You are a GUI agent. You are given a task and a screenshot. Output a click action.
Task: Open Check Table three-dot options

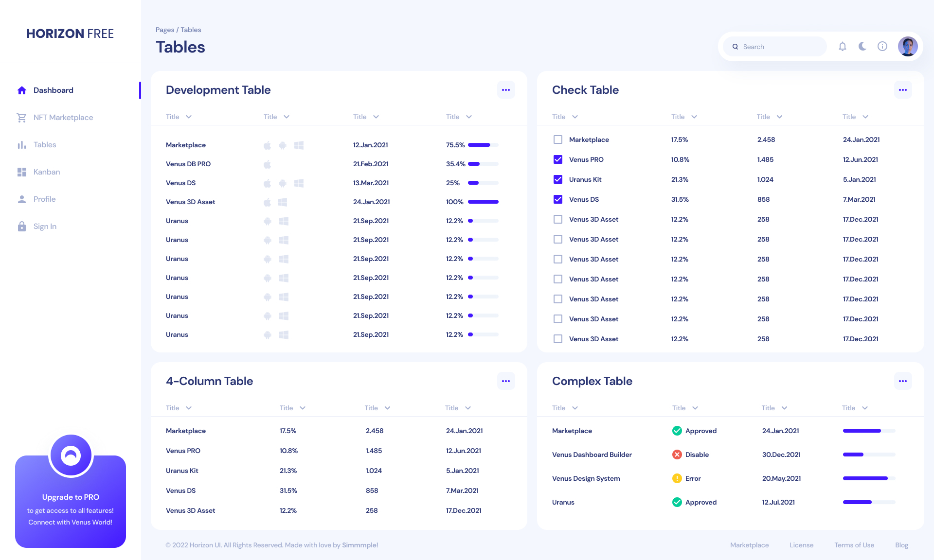pos(903,90)
